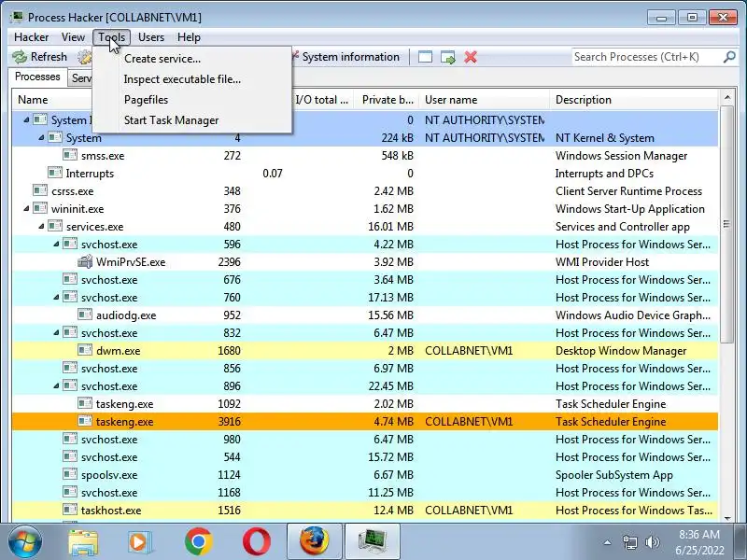The height and width of the screenshot is (560, 747).
Task: Focus the Search Processes field
Action: point(647,57)
